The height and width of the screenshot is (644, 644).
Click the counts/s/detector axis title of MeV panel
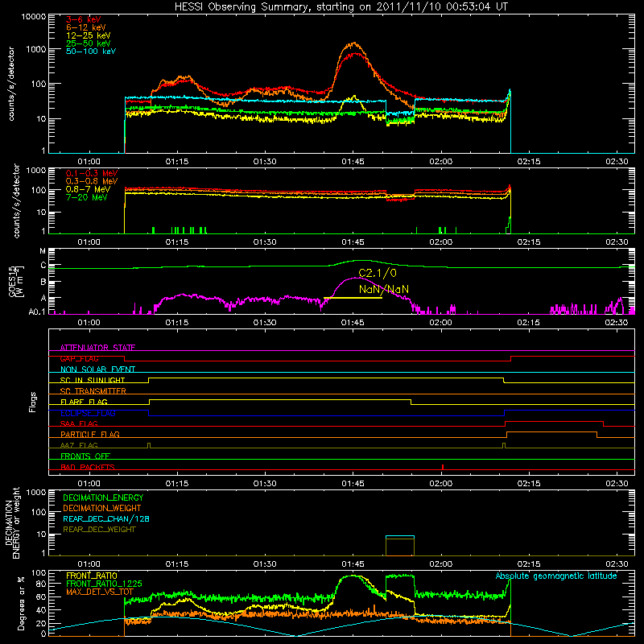click(x=17, y=200)
